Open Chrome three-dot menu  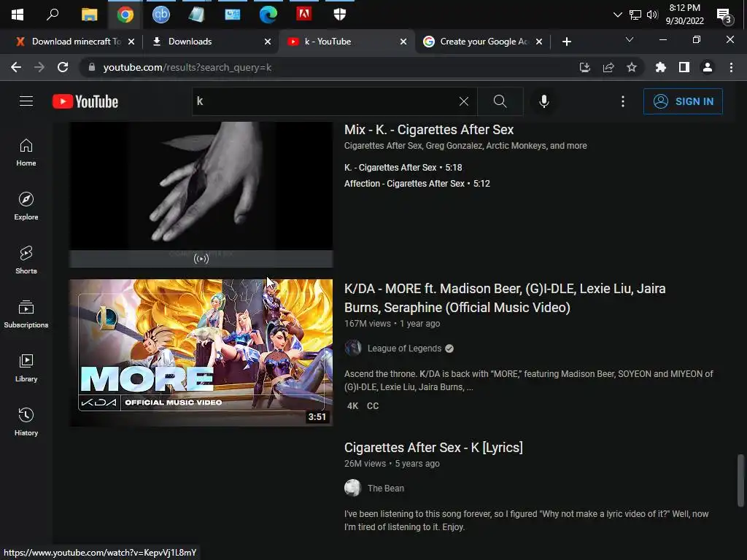point(731,67)
